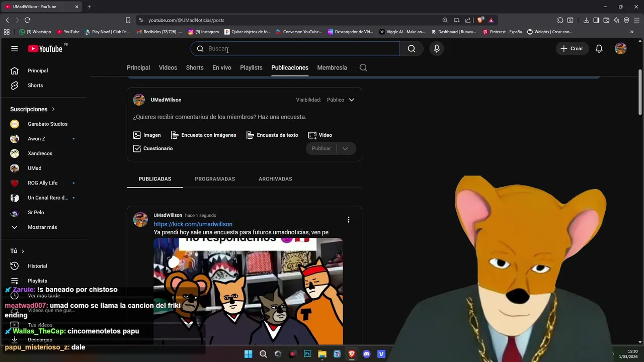Open the Brave VPN shield icon
This screenshot has height=362, width=644.
tap(626, 20)
